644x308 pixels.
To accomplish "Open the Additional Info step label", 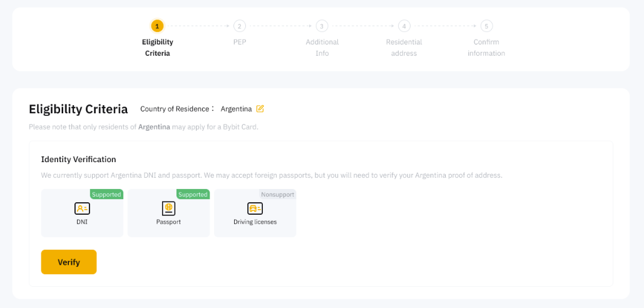I will pos(322,48).
